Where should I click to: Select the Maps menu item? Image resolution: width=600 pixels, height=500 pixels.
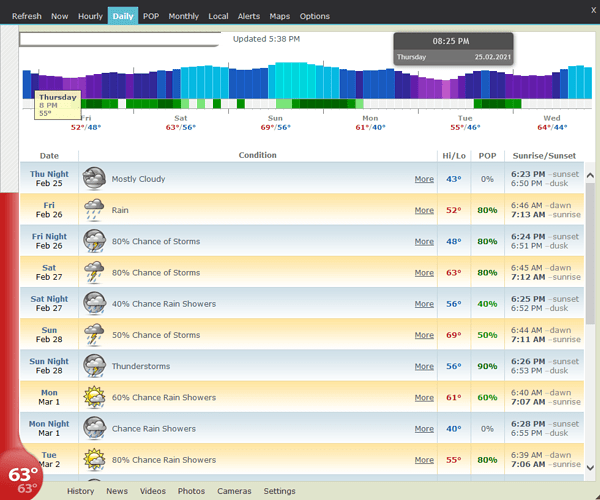tap(280, 16)
